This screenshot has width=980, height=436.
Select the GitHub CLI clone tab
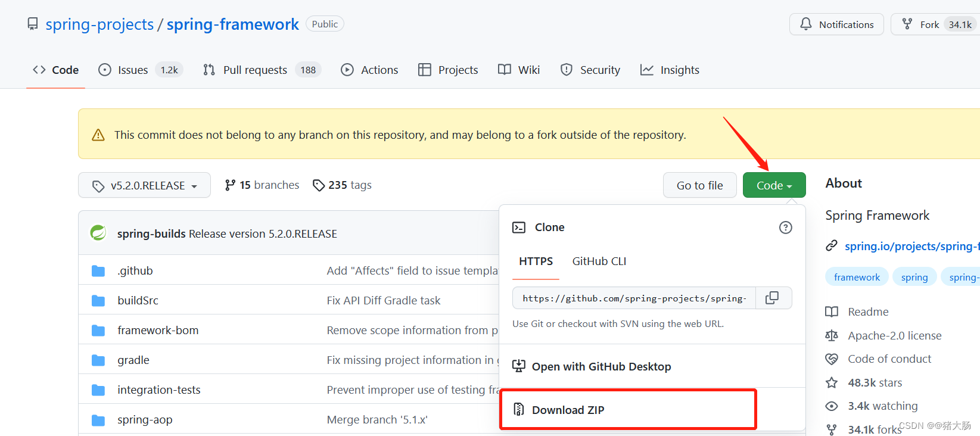(599, 261)
